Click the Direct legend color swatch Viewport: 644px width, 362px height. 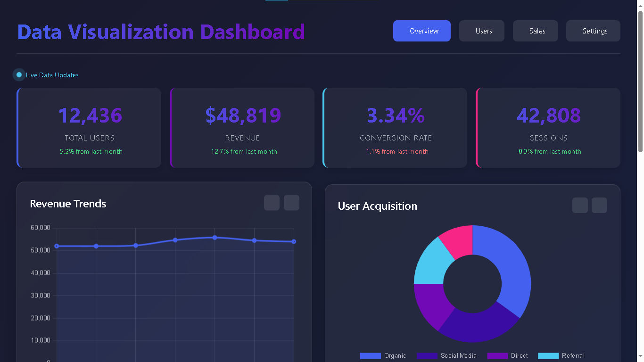[x=497, y=356]
